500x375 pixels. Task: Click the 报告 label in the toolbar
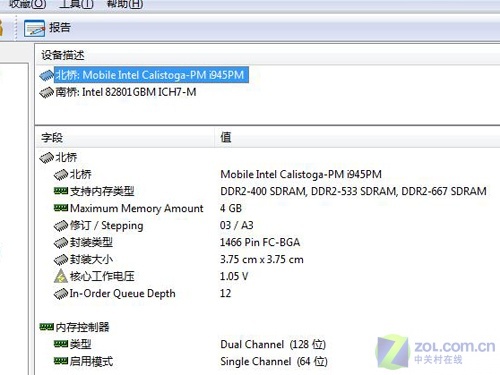coord(60,27)
